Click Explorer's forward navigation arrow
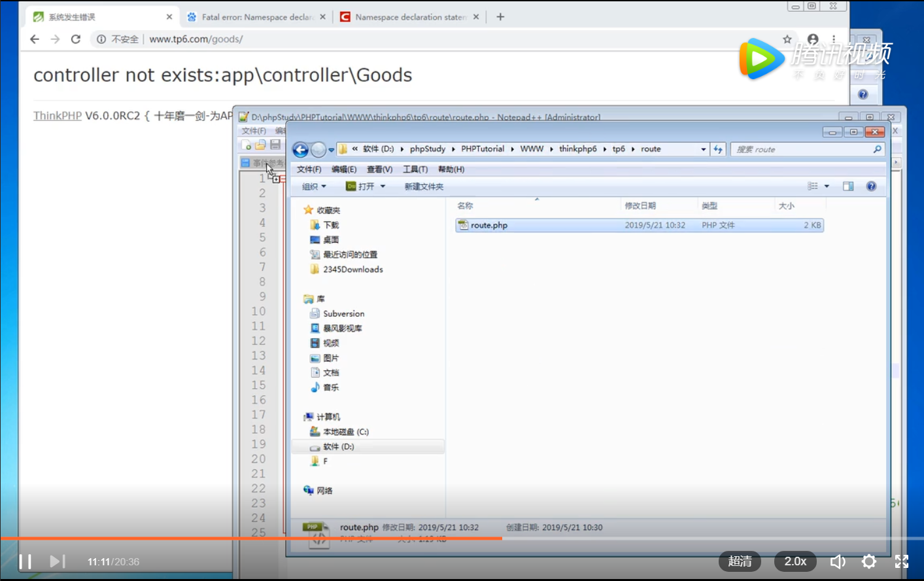The image size is (924, 581). [318, 150]
